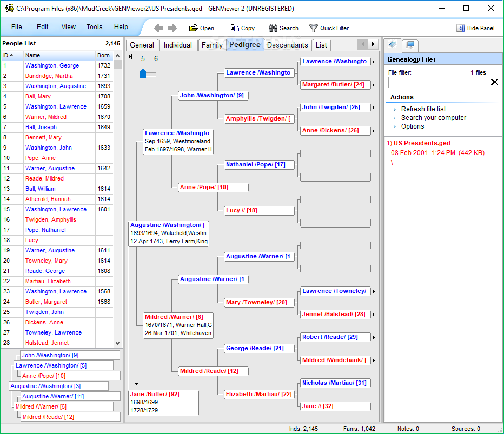504x434 pixels.
Task: Expand ancestors of Margaret Butler [24]
Action: point(374,85)
